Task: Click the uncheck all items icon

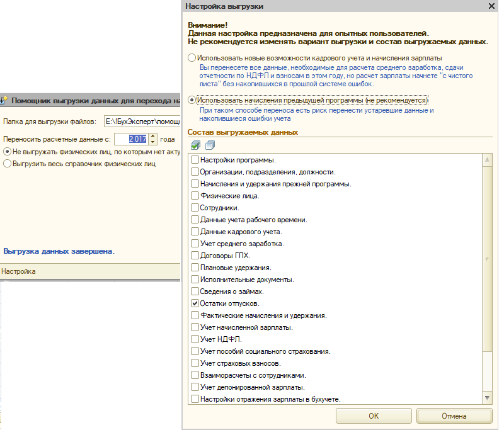Action: coord(210,145)
